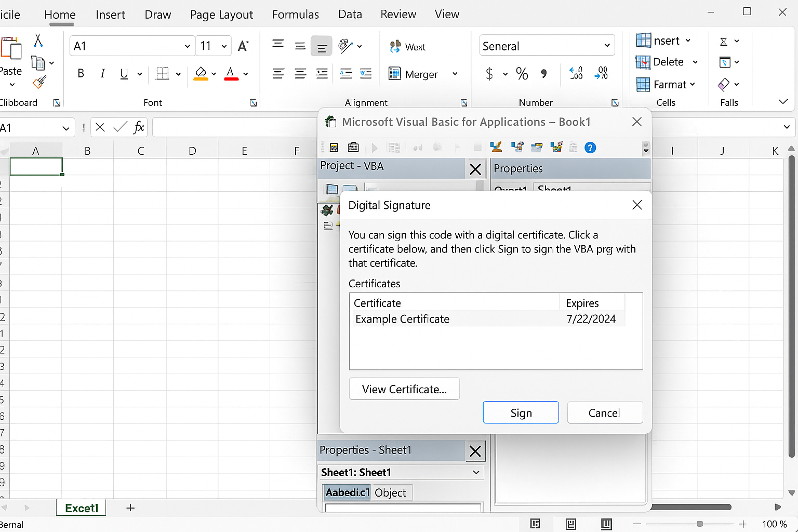
Task: Toggle bottom vertical alignment (highlighted)
Action: [x=322, y=47]
